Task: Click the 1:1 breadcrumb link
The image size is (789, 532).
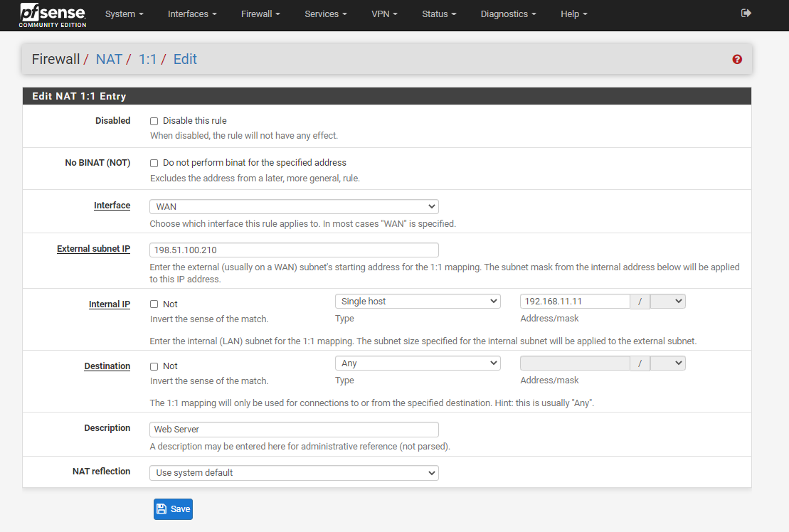Action: [x=147, y=59]
